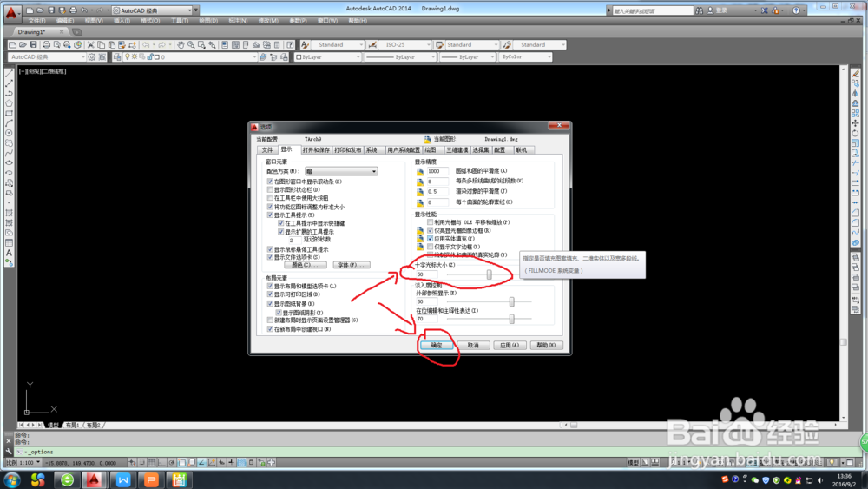Image resolution: width=868 pixels, height=489 pixels.
Task: Click the 十字光标大小 slider handle
Action: [x=490, y=274]
